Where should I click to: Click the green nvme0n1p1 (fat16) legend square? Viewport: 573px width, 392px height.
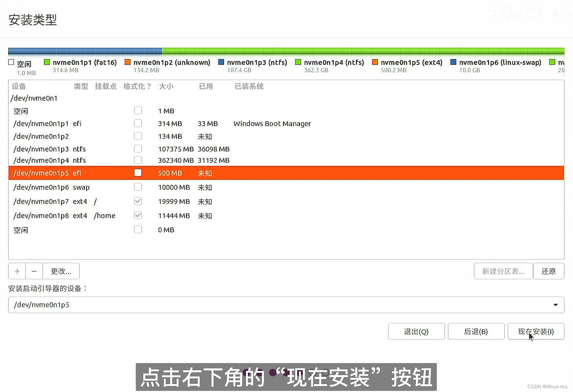[x=47, y=62]
